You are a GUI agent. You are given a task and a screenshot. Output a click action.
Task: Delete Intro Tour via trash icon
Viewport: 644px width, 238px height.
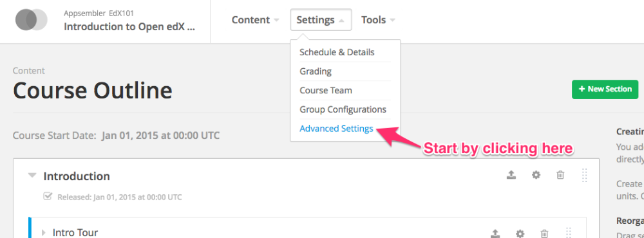[x=544, y=233]
